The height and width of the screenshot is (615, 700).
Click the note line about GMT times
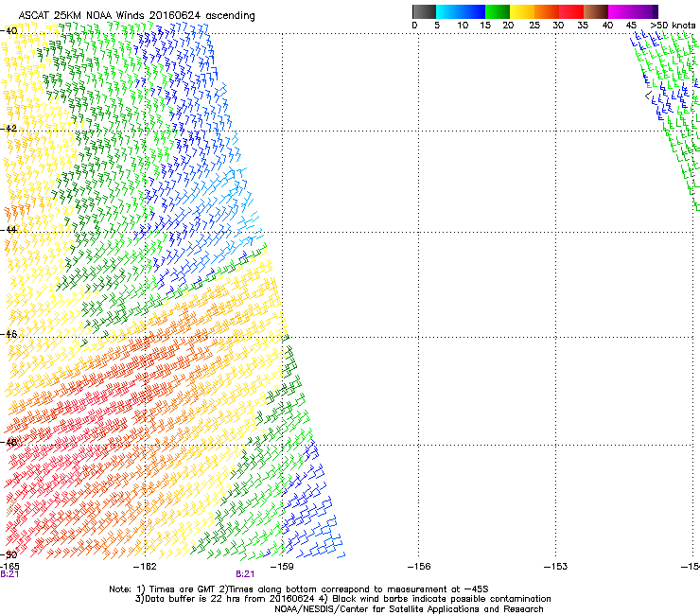[299, 589]
